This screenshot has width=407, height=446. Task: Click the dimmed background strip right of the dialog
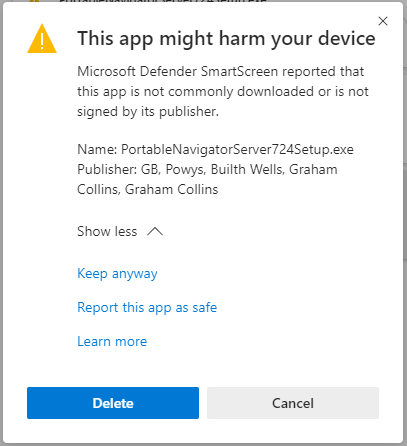coord(405,223)
